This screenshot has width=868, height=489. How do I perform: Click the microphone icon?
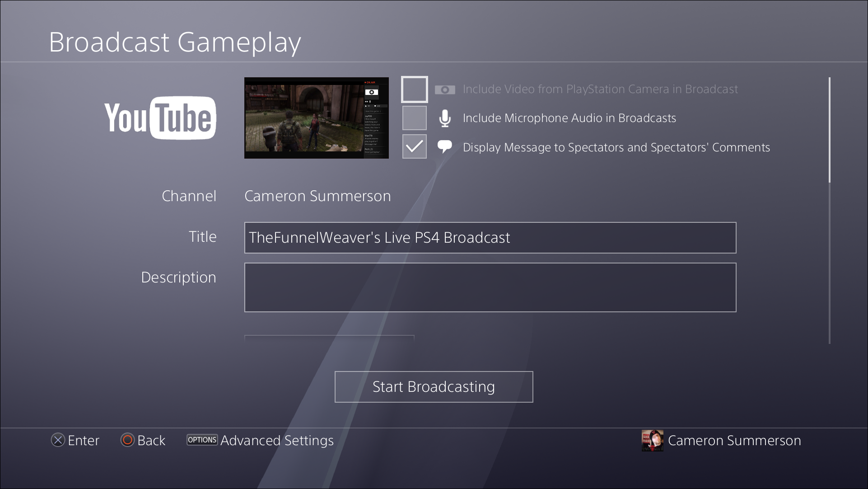(445, 118)
